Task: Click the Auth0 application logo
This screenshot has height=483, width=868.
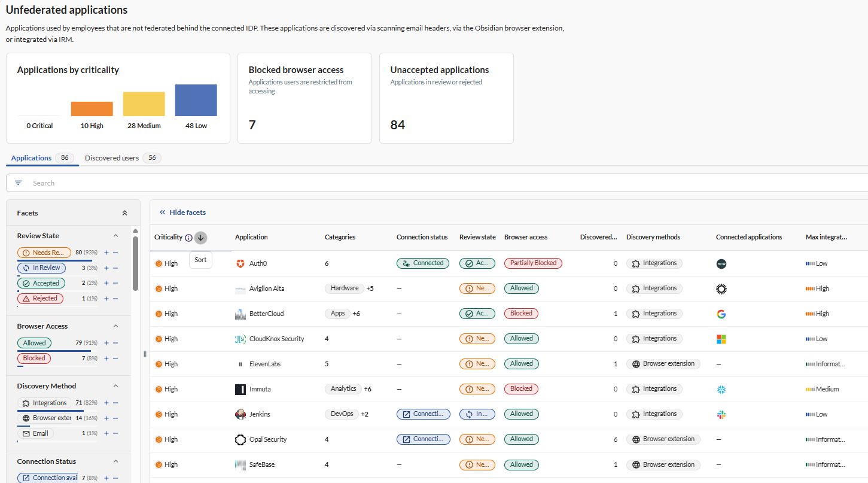Action: [x=240, y=263]
